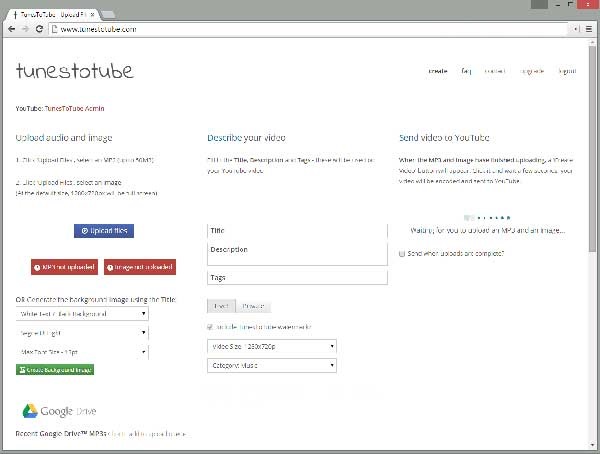
Task: Enable Send when uploads are complete checkbox
Action: point(402,253)
